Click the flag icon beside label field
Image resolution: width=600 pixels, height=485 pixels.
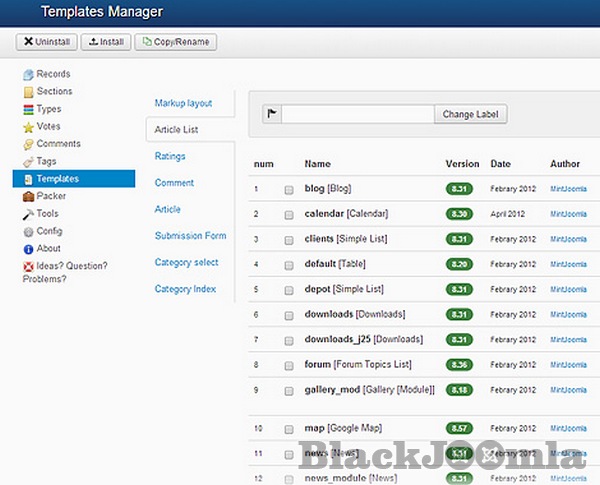(271, 114)
